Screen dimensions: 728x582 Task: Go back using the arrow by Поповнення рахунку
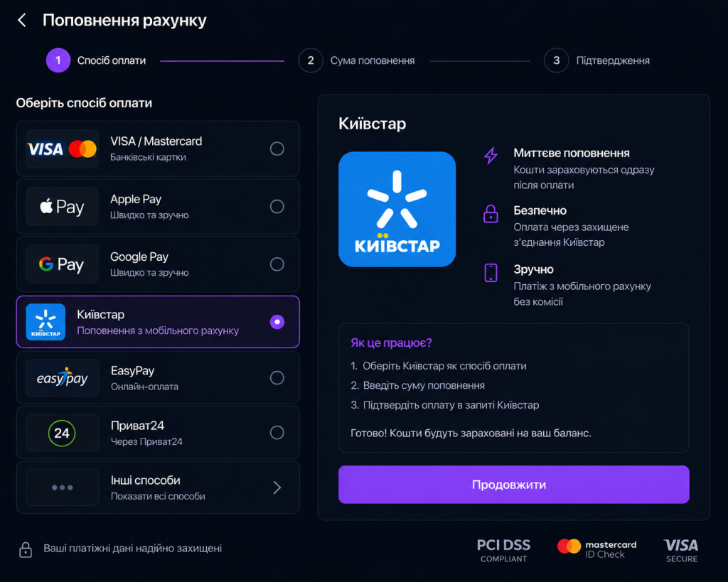coord(22,20)
